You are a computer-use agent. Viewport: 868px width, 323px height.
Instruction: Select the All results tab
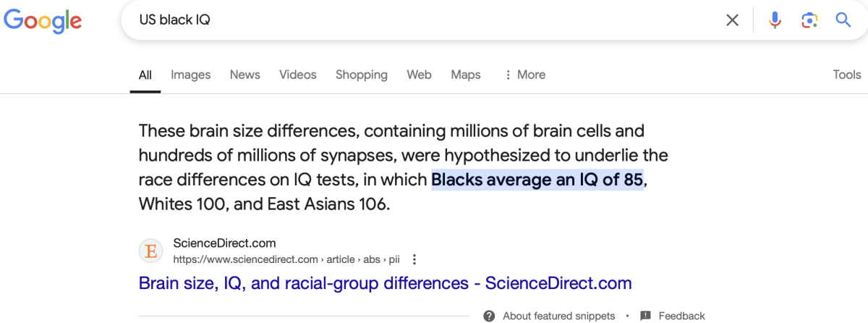(145, 75)
